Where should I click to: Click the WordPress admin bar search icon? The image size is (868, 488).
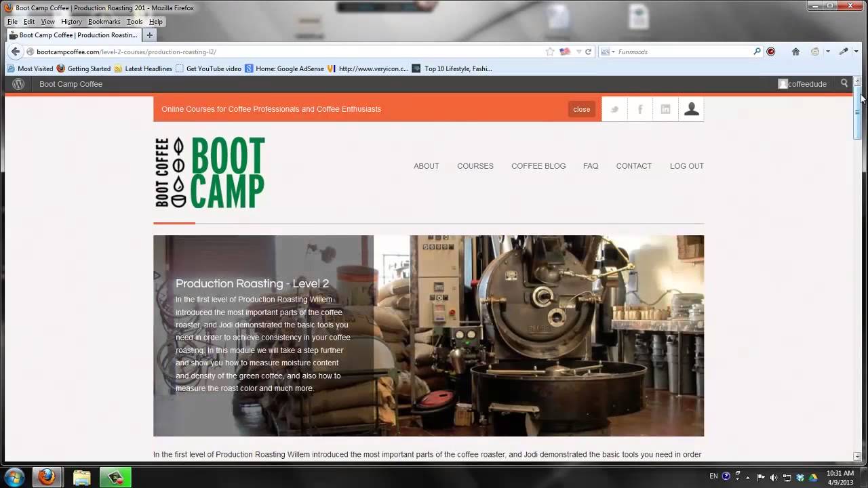(844, 83)
